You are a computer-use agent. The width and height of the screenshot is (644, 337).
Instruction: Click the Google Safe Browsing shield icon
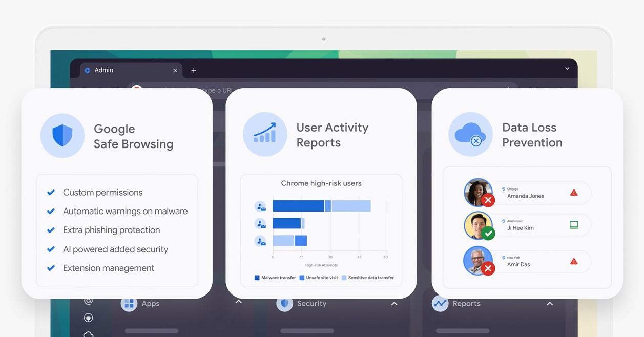(x=63, y=136)
